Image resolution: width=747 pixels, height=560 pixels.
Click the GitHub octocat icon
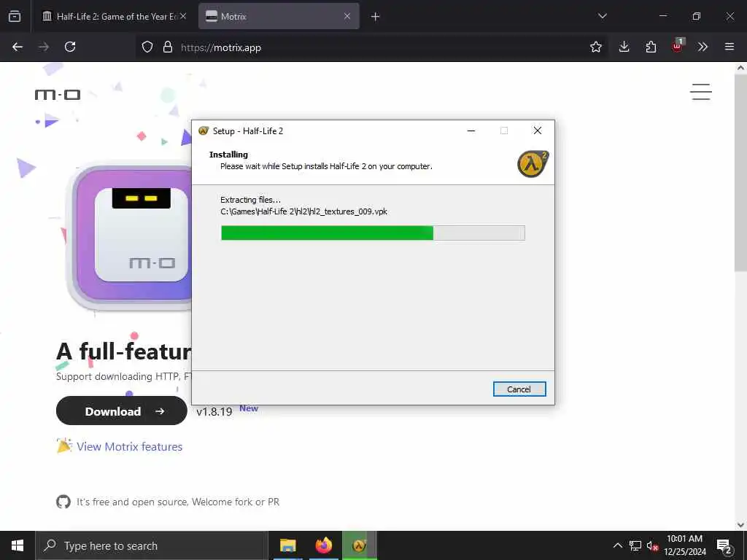click(x=63, y=502)
